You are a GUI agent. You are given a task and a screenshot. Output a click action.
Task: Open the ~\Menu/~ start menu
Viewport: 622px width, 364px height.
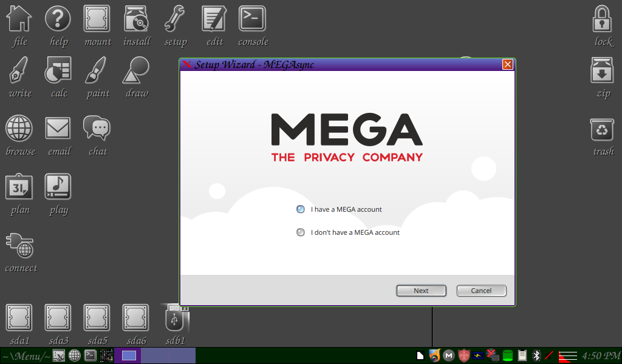(x=26, y=356)
